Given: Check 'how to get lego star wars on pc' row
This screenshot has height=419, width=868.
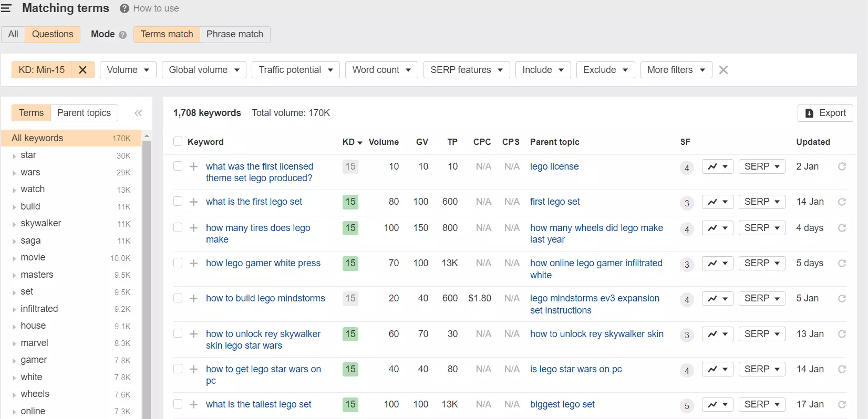Looking at the screenshot, I should tap(178, 369).
